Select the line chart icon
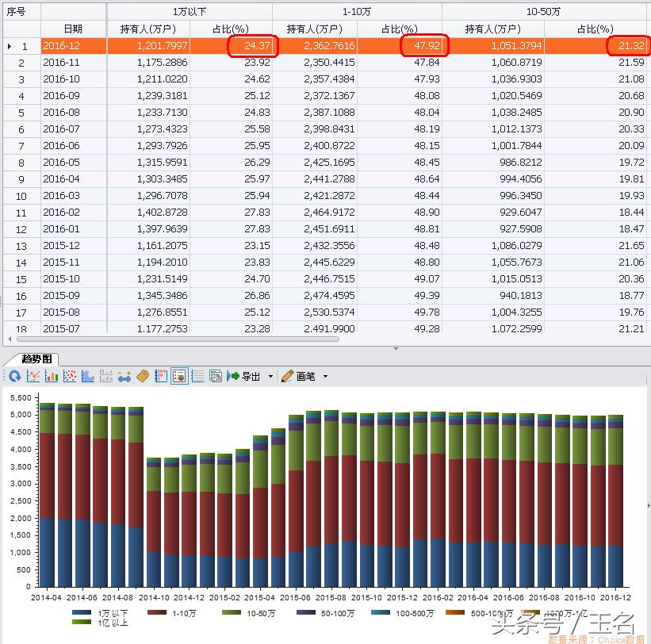This screenshot has width=651, height=644. point(33,376)
